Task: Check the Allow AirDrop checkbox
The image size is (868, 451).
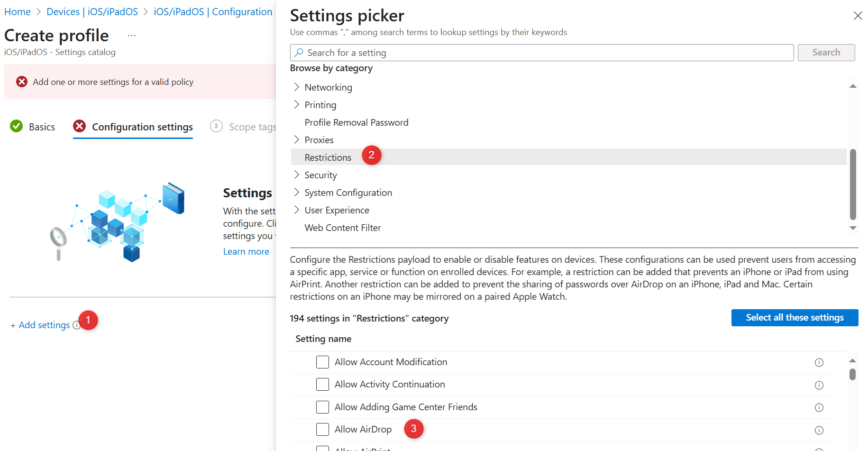Action: pos(322,429)
